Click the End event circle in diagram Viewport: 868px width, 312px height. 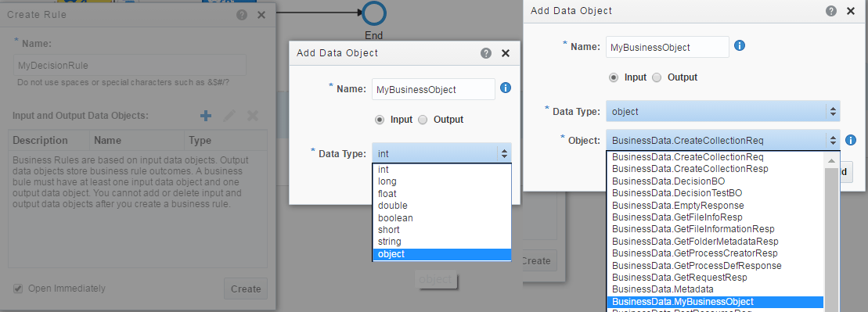(x=374, y=14)
